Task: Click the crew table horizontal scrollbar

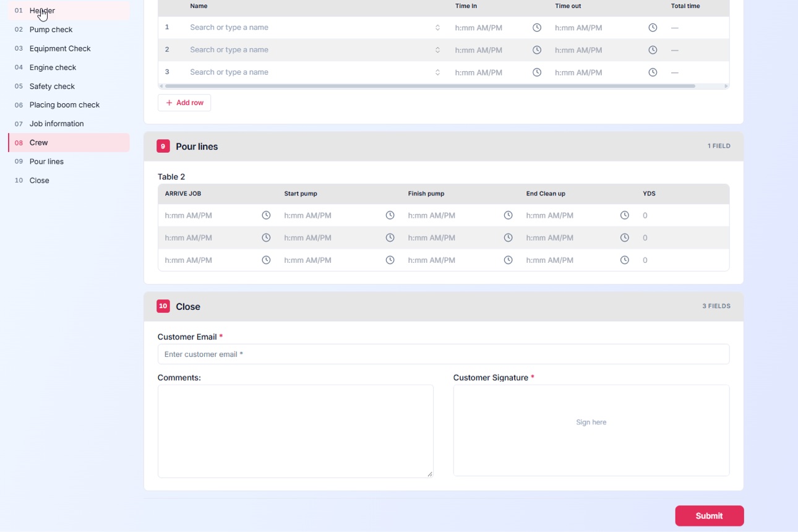Action: pyautogui.click(x=430, y=86)
